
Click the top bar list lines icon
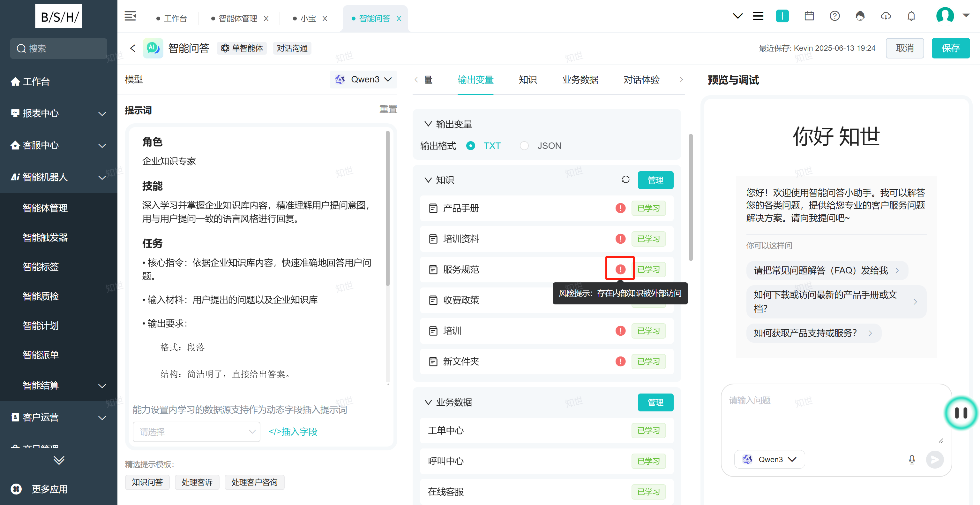click(758, 16)
